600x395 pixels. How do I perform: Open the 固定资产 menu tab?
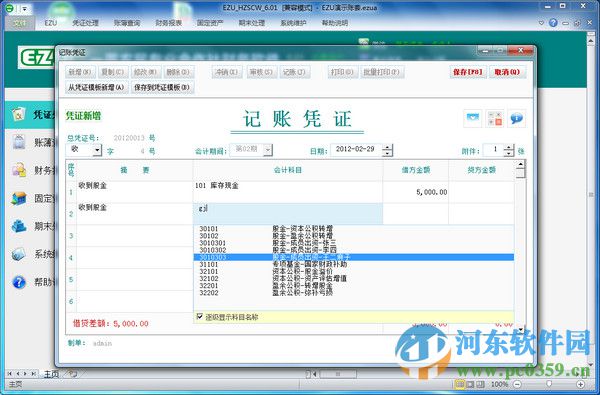(x=210, y=23)
